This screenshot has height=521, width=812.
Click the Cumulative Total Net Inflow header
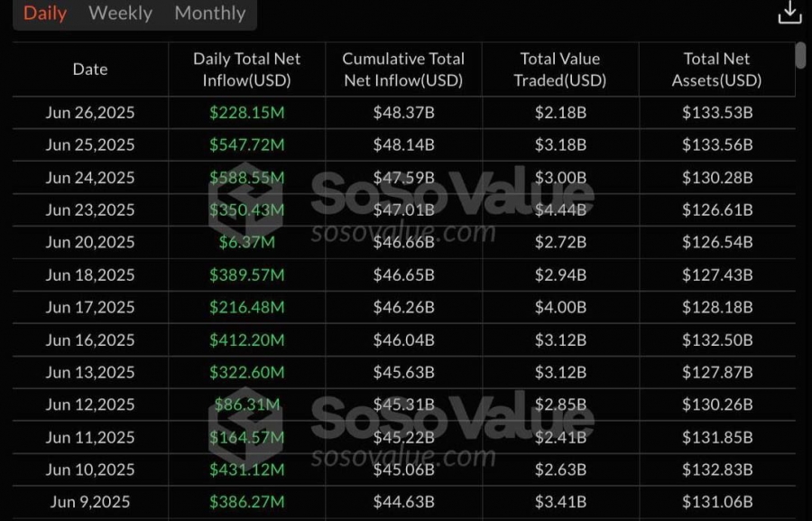pyautogui.click(x=403, y=70)
